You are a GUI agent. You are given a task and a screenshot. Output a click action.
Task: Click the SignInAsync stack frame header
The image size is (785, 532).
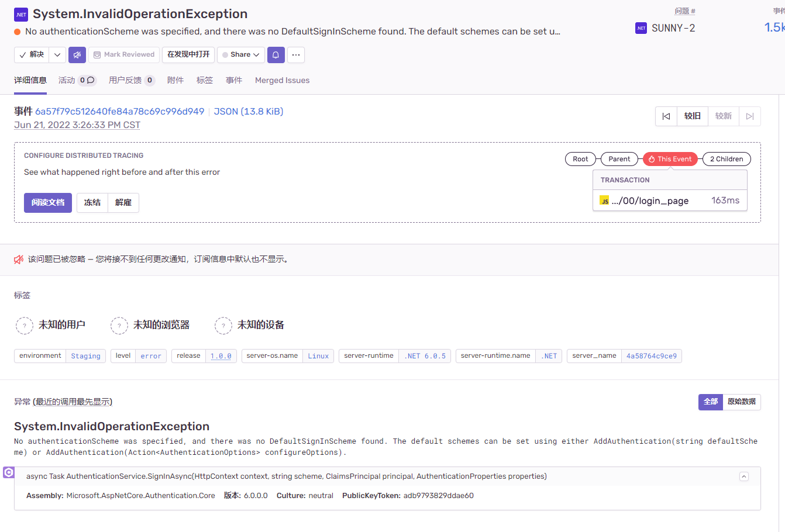[387, 476]
